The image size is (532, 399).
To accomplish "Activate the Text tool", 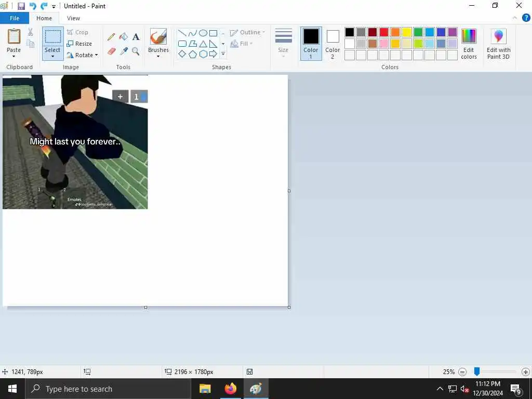I will pyautogui.click(x=136, y=37).
